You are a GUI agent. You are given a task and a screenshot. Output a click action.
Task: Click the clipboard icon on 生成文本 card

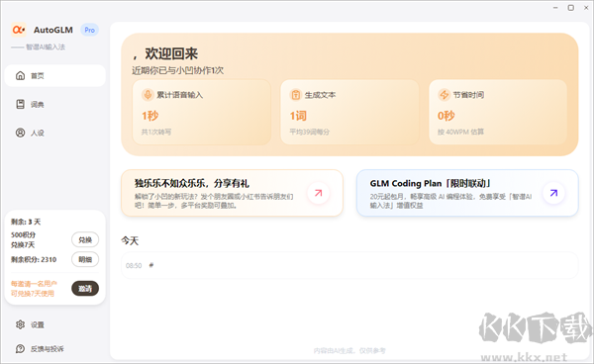pyautogui.click(x=295, y=95)
